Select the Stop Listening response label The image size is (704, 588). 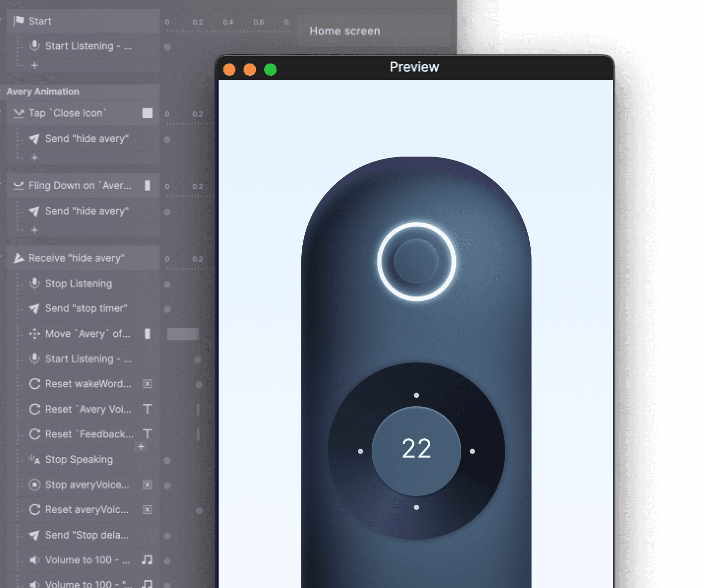[x=79, y=283]
